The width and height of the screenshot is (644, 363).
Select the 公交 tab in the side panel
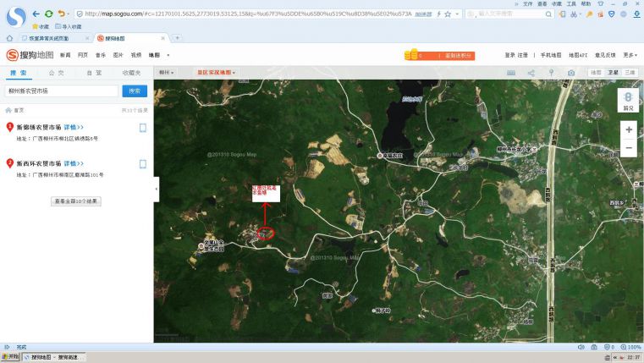click(x=56, y=73)
